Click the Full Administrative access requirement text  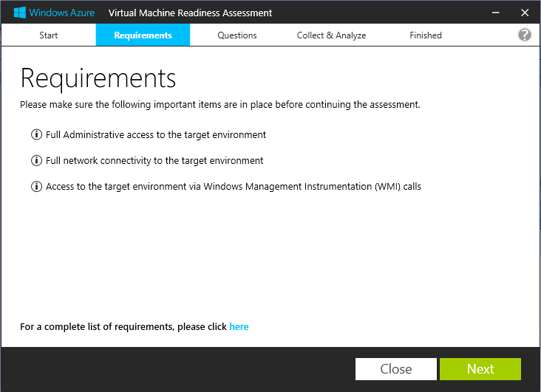click(x=156, y=135)
